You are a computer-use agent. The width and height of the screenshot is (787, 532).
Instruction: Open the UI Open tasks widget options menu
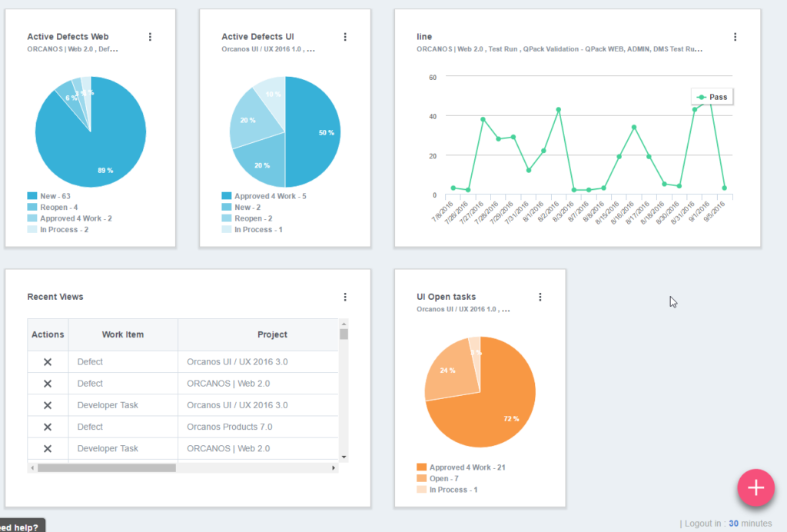click(x=540, y=297)
